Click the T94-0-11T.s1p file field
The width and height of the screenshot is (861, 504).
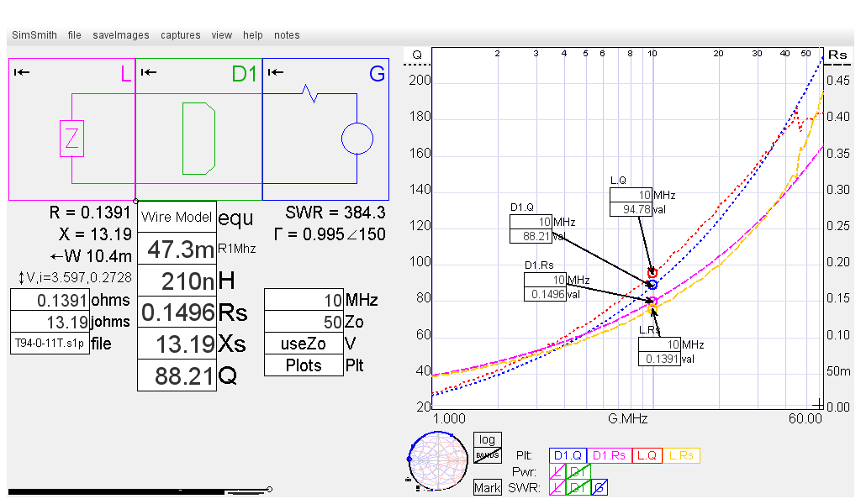pyautogui.click(x=50, y=344)
